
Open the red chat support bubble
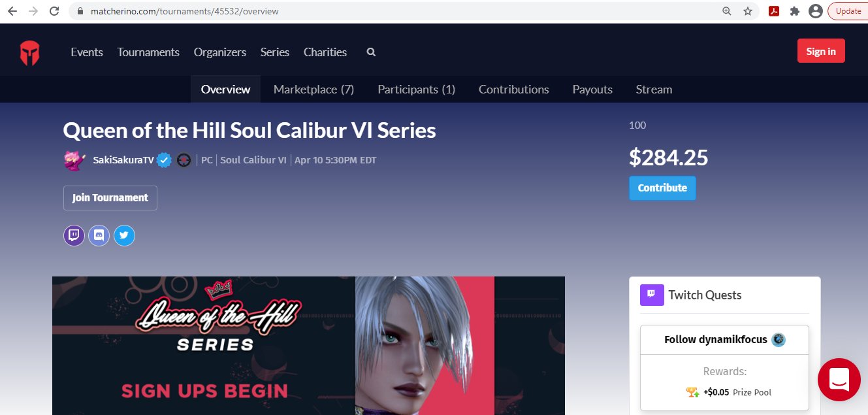[839, 380]
